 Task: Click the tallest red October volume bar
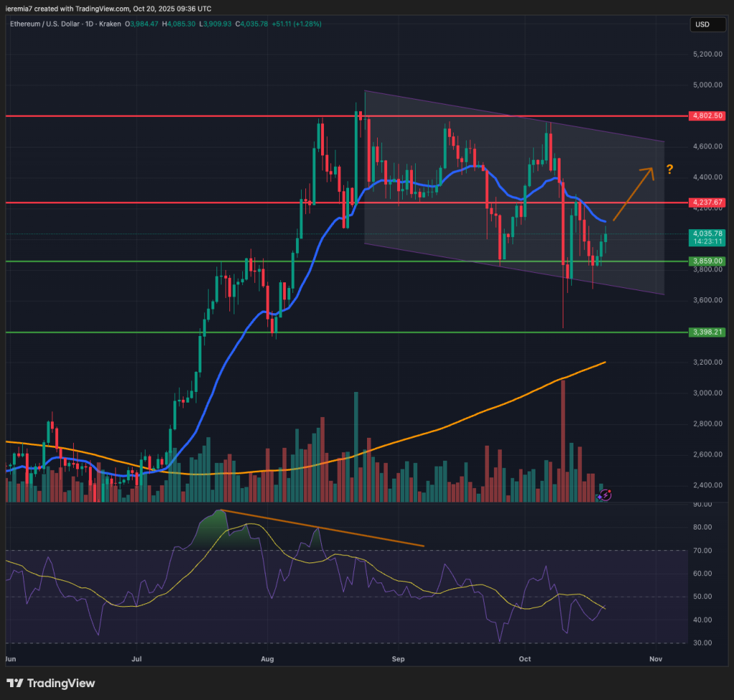coord(563,441)
